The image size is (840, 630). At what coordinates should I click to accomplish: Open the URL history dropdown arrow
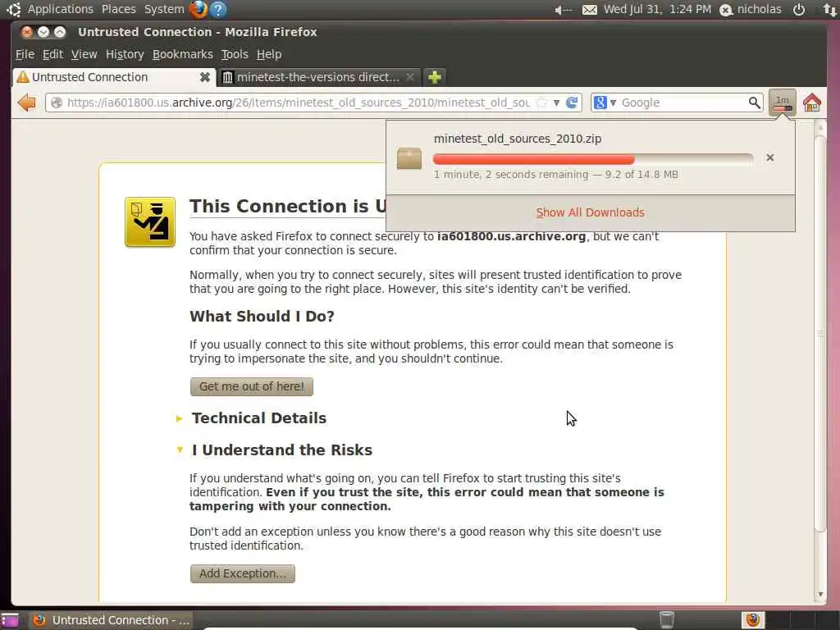click(x=557, y=103)
